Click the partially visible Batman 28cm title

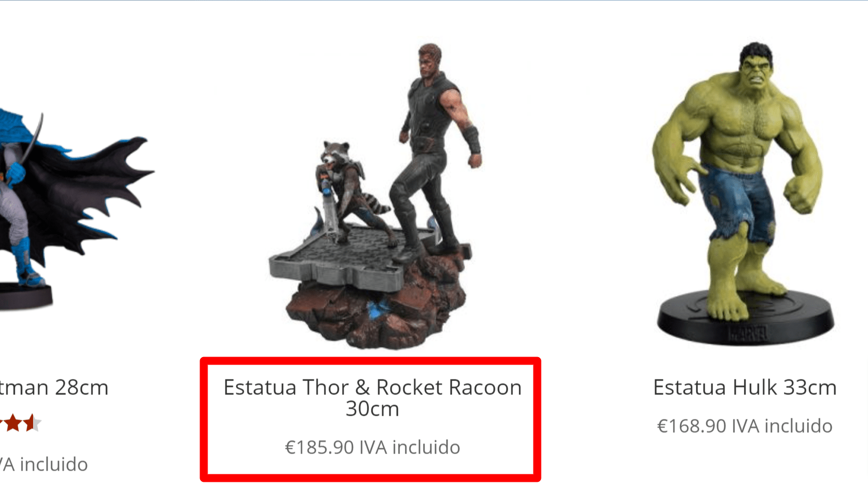coord(53,387)
